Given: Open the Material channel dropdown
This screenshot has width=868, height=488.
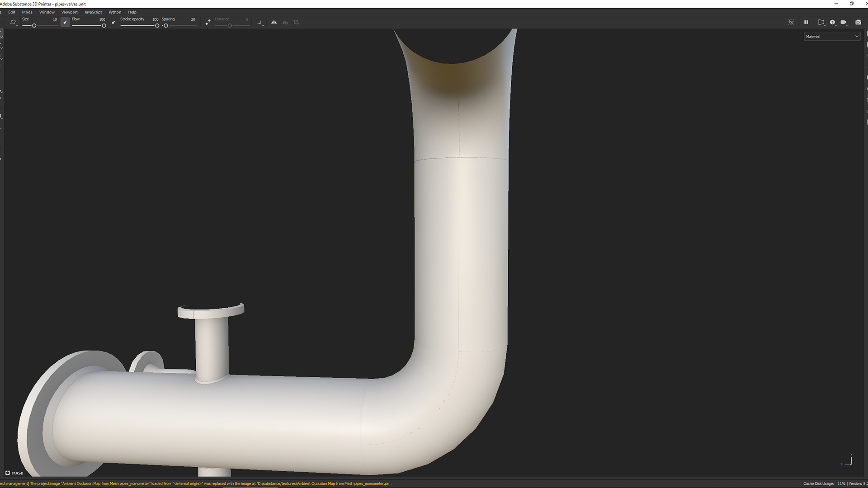Looking at the screenshot, I should point(832,37).
